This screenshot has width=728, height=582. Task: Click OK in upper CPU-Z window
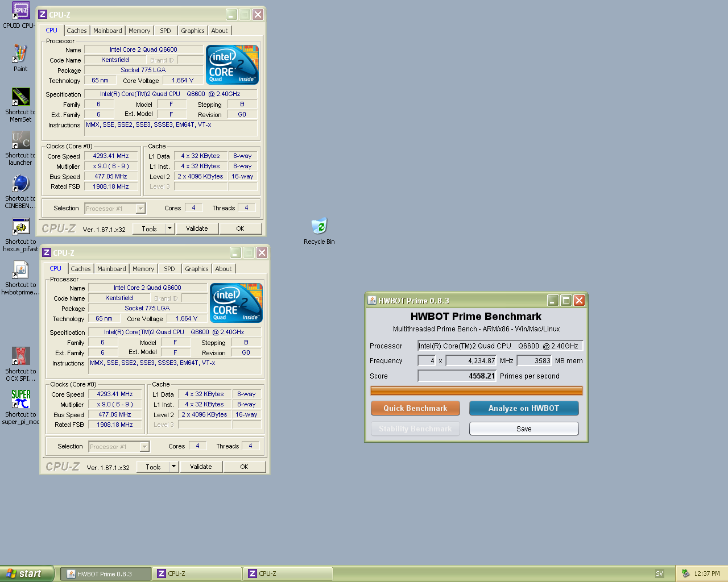240,228
